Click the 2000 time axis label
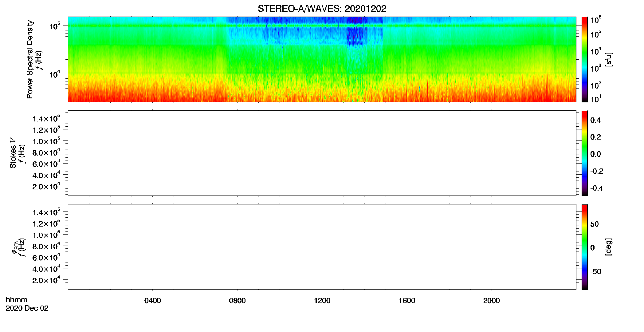Screen dimensions: 644x332 pos(492,301)
